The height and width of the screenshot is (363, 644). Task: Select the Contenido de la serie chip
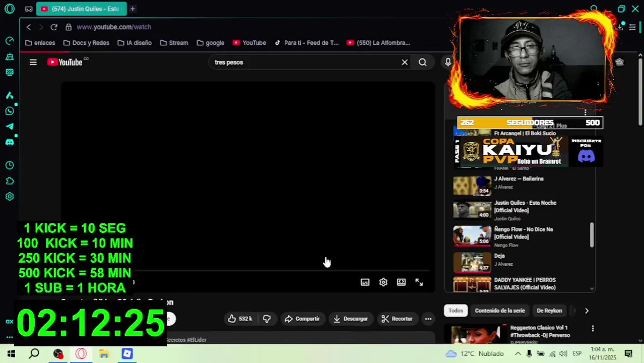pyautogui.click(x=500, y=311)
